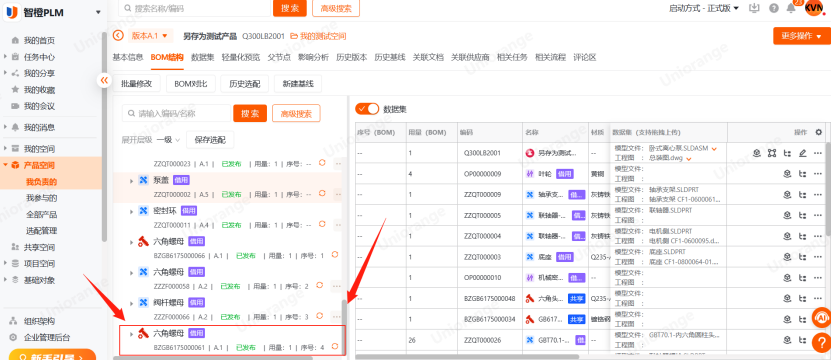This screenshot has width=831, height=360.
Task: Click dataset stack icon in Q300LB2001 row
Action: tap(757, 153)
